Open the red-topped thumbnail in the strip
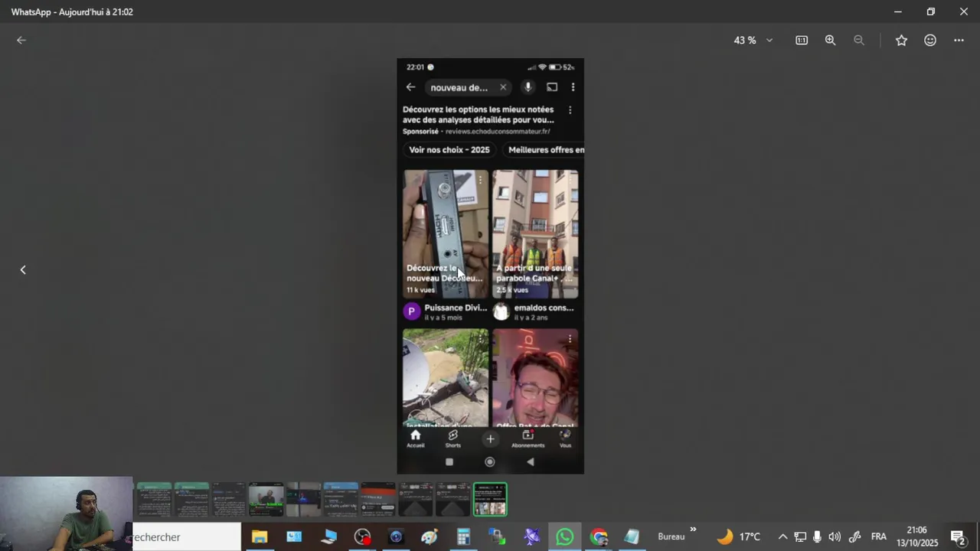Viewport: 980px width, 551px height. point(378,499)
